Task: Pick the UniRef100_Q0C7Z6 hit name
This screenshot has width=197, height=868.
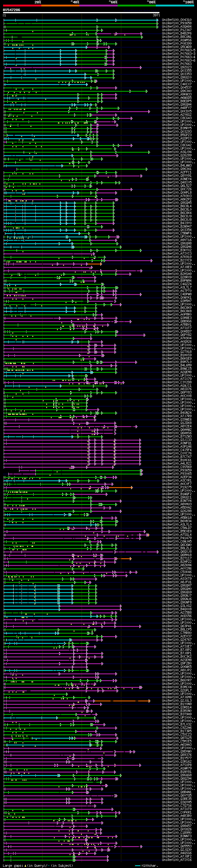Action: point(177,189)
